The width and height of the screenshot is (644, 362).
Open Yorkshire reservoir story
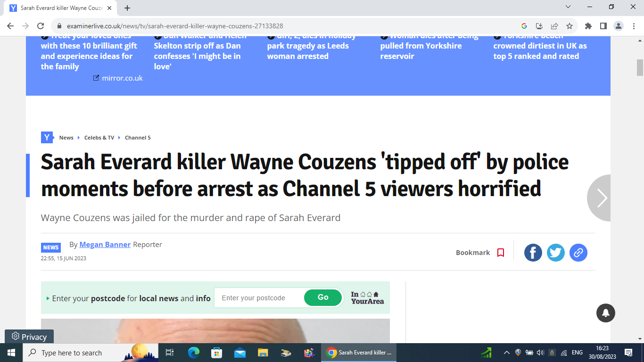(429, 46)
